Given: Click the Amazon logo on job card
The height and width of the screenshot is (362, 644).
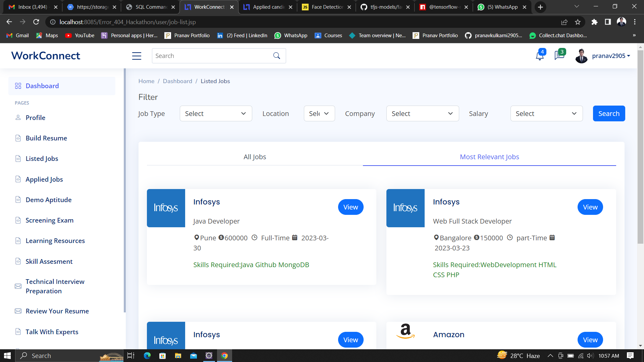Looking at the screenshot, I should 405,331.
